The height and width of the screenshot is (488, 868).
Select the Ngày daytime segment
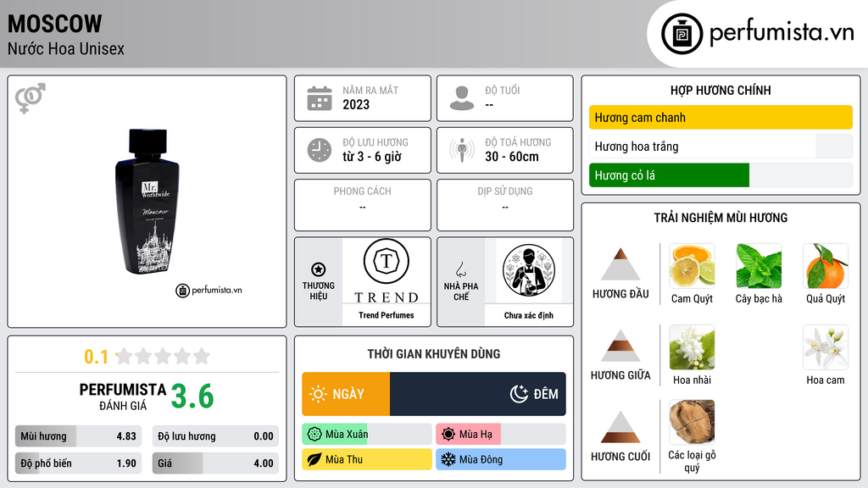coord(346,394)
